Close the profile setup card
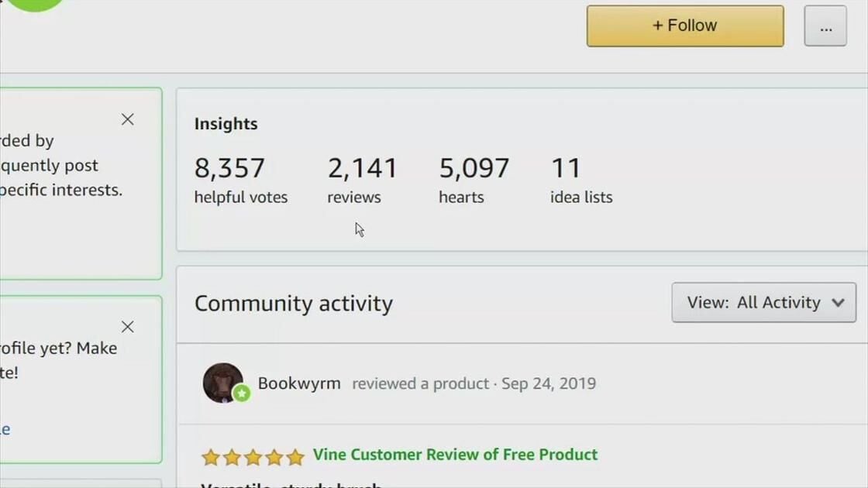 click(127, 327)
